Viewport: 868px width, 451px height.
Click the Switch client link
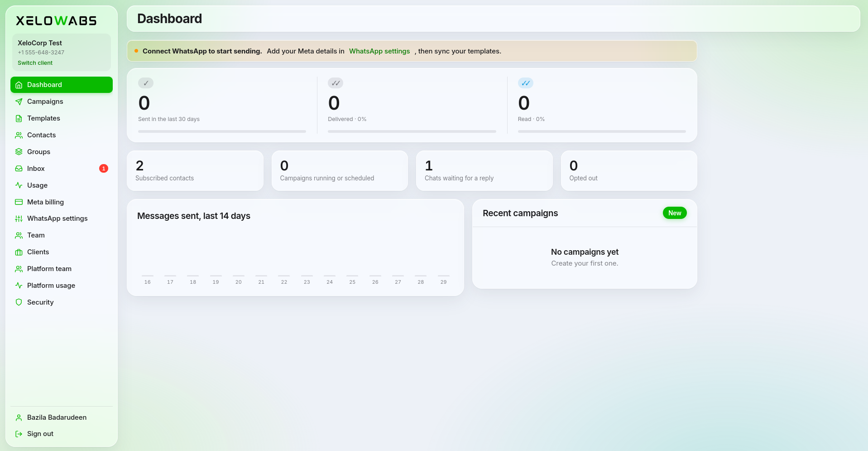35,63
